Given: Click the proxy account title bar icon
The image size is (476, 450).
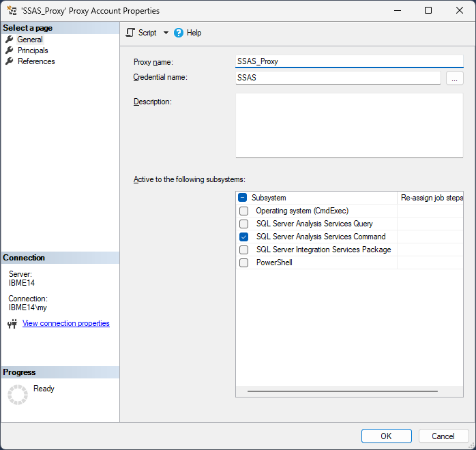Looking at the screenshot, I should [12, 11].
